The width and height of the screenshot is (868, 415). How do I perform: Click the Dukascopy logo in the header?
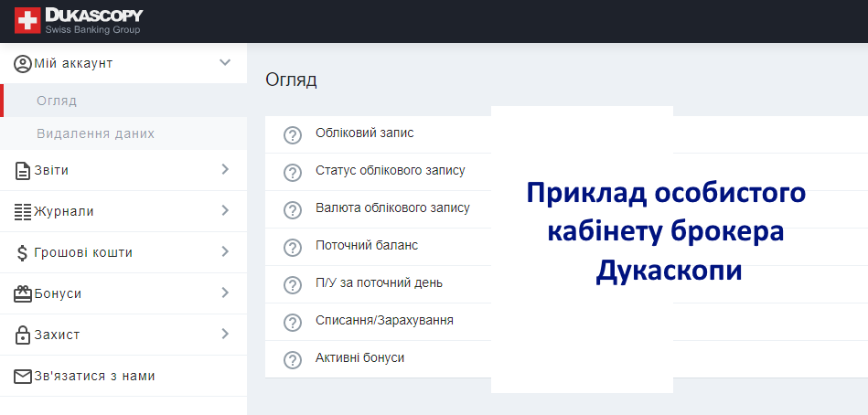(79, 21)
